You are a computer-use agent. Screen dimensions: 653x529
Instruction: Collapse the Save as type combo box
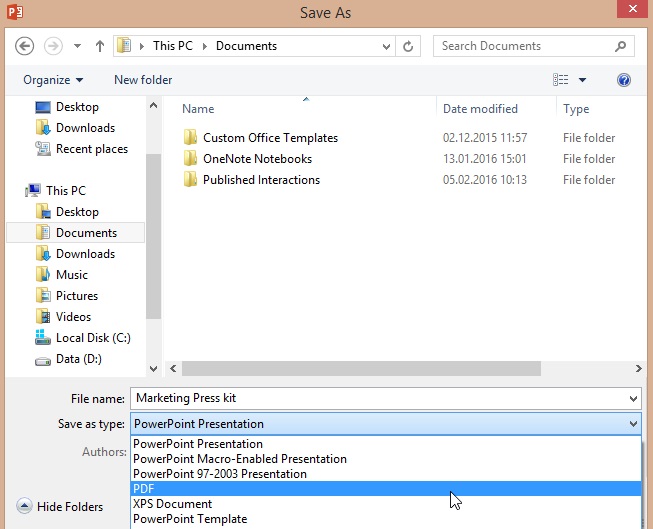(x=633, y=424)
